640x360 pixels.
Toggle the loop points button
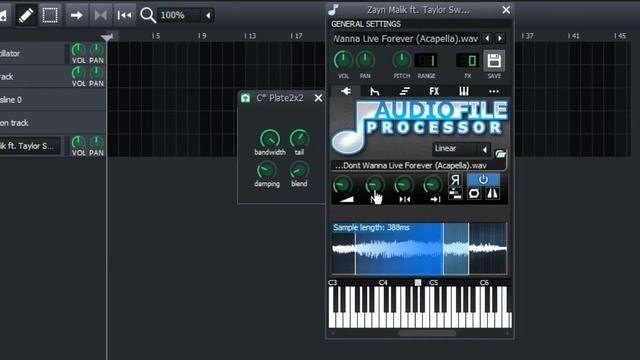point(100,16)
